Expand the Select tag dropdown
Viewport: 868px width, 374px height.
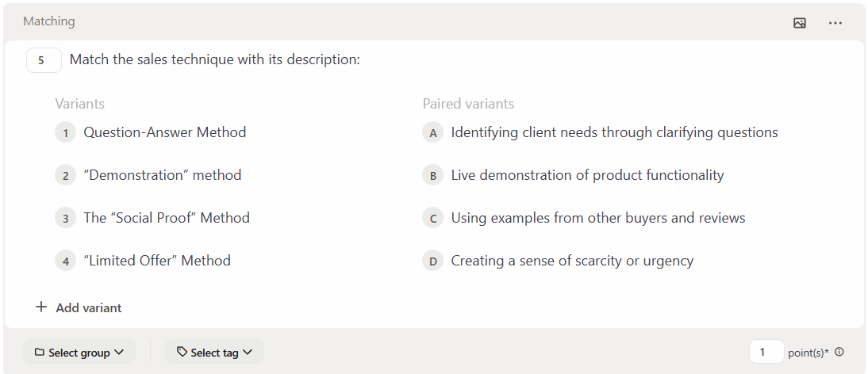point(214,353)
